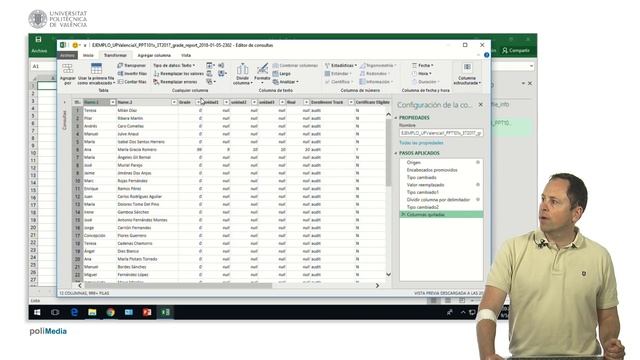The image size is (640, 360).
Task: Open the Analizar menu
Action: (286, 82)
